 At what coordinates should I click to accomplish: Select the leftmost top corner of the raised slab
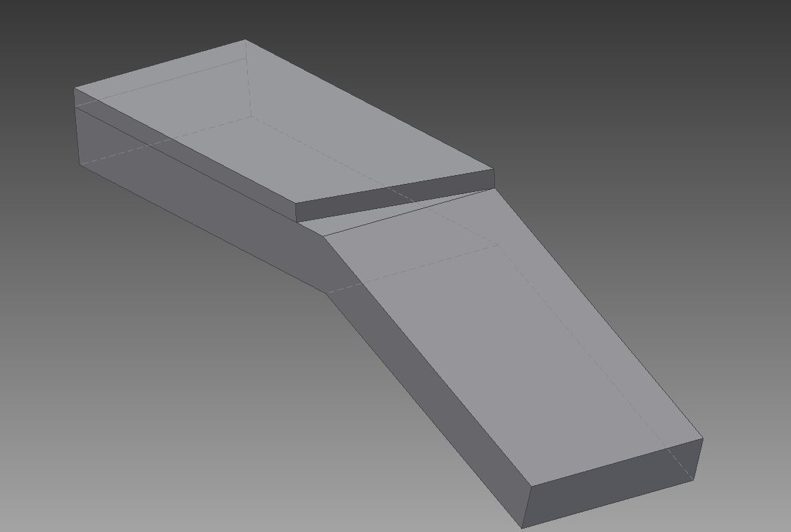tap(75, 88)
